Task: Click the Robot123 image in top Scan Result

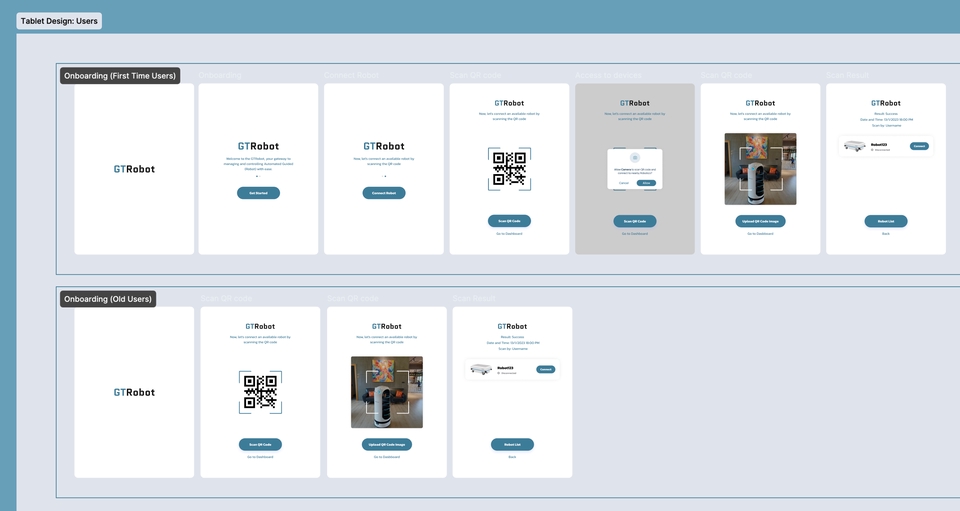Action: tap(855, 146)
